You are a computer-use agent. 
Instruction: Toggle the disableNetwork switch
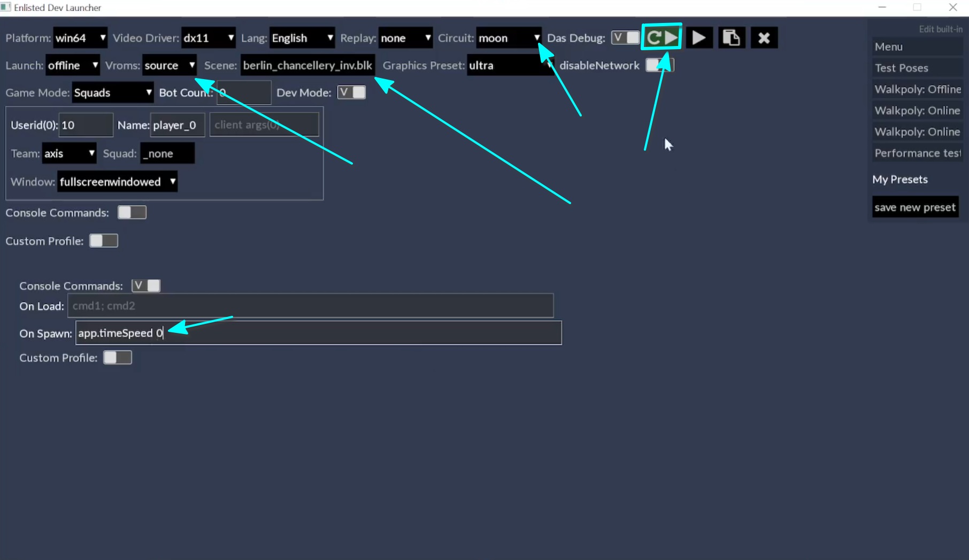click(x=659, y=65)
